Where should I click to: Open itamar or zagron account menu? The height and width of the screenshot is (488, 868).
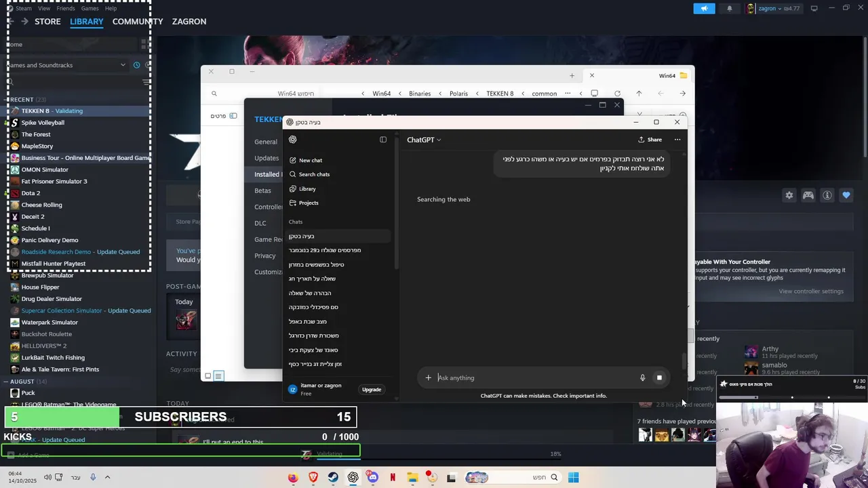point(320,389)
